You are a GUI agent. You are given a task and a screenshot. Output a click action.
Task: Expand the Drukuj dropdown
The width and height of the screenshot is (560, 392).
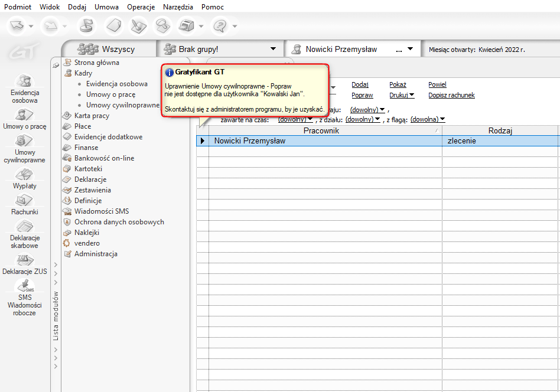coord(402,95)
